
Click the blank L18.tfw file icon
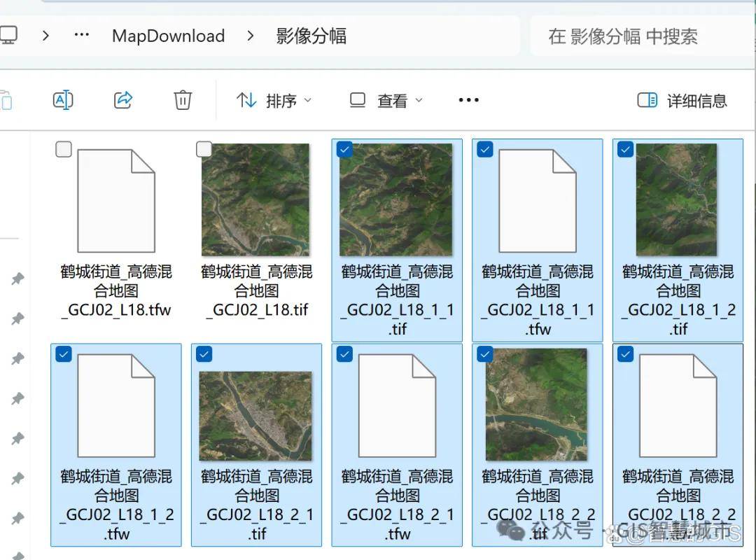pos(115,200)
